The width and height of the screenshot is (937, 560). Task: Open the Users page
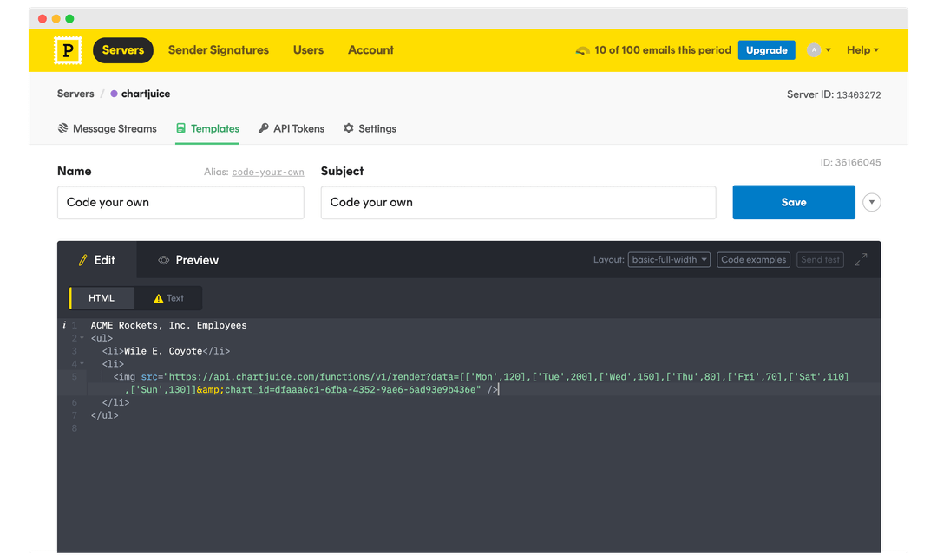tap(308, 50)
